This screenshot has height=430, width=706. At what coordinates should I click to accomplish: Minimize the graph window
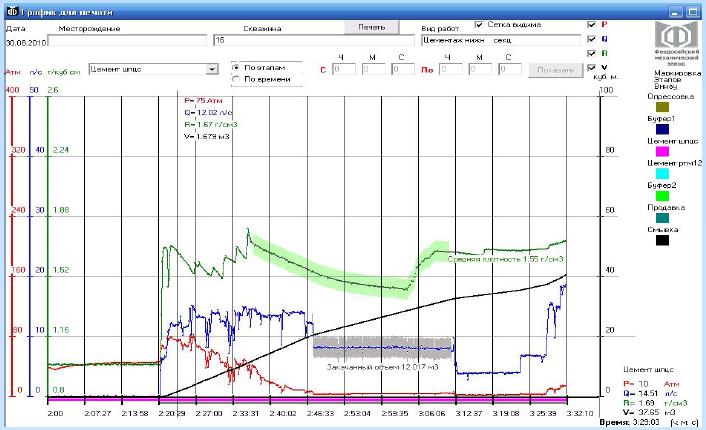[675, 12]
